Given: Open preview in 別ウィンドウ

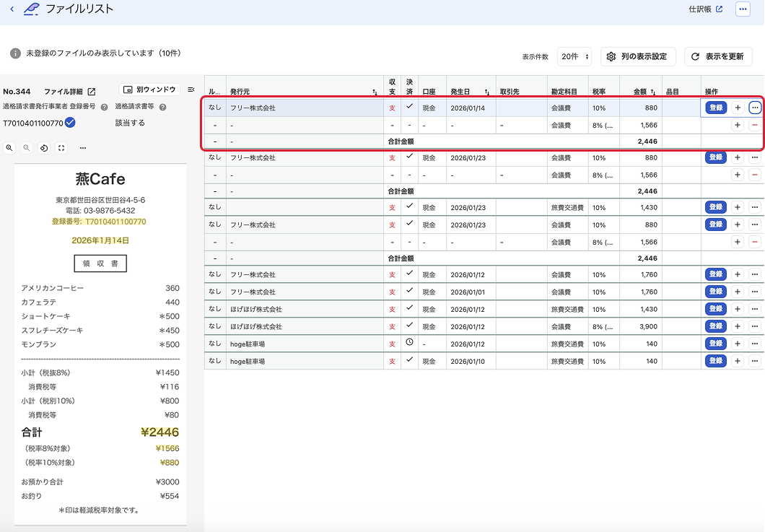Looking at the screenshot, I should point(149,90).
